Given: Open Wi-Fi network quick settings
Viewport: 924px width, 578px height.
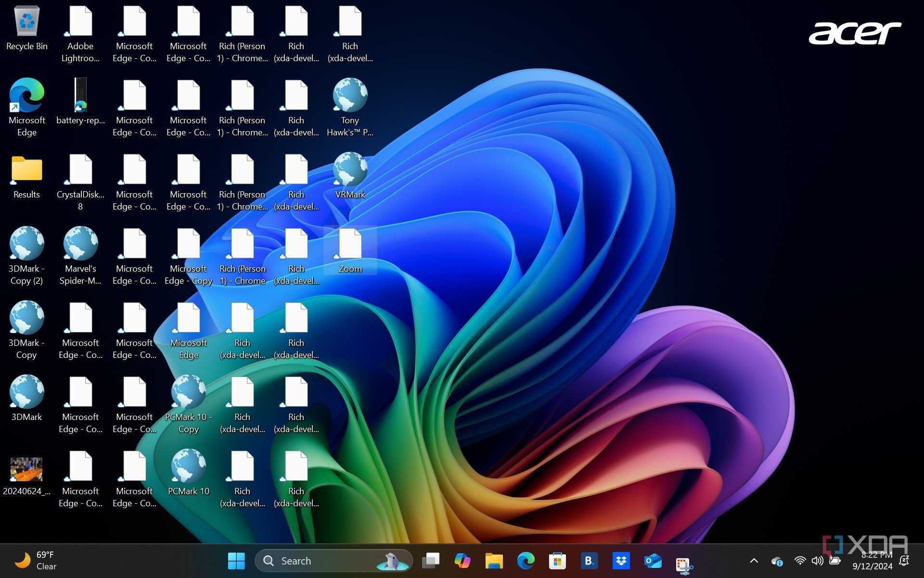Looking at the screenshot, I should [800, 561].
